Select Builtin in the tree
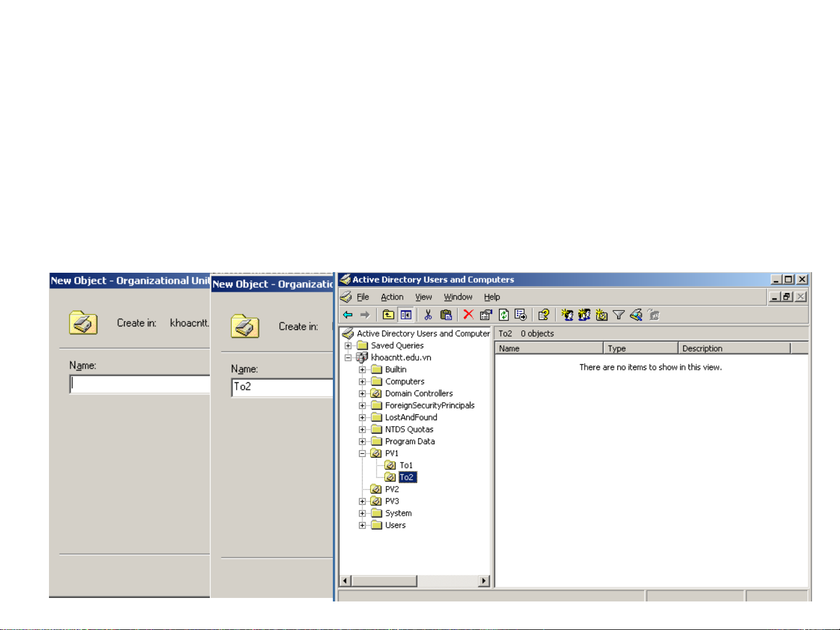Screen dimensions: 840x630 click(396, 369)
